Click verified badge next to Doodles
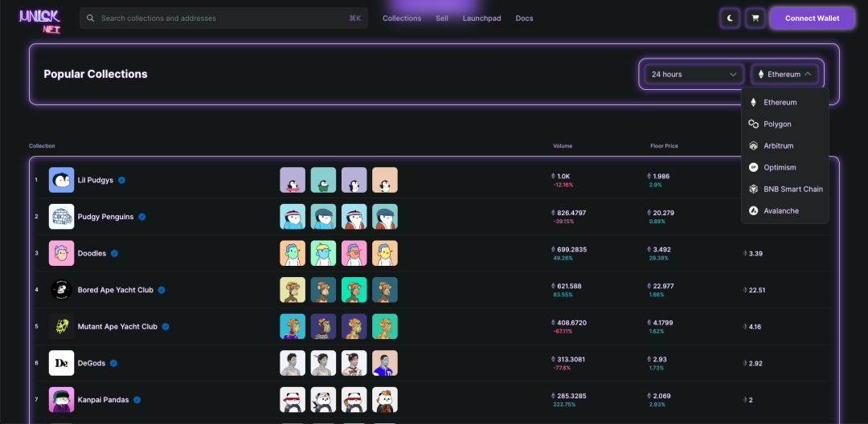 click(x=115, y=253)
